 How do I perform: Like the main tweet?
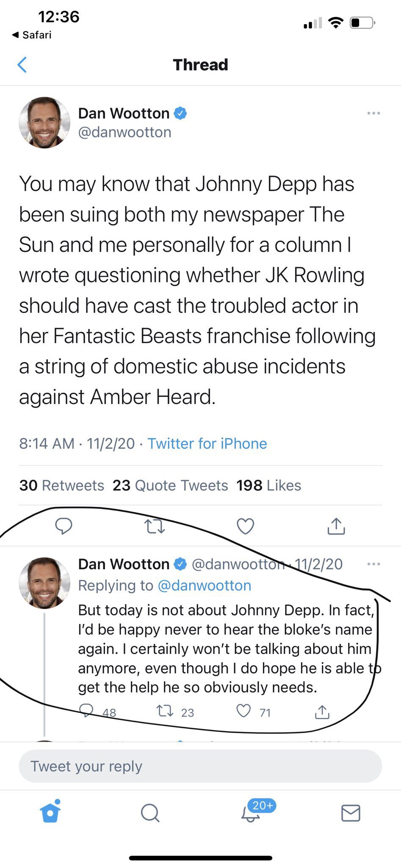tap(245, 526)
